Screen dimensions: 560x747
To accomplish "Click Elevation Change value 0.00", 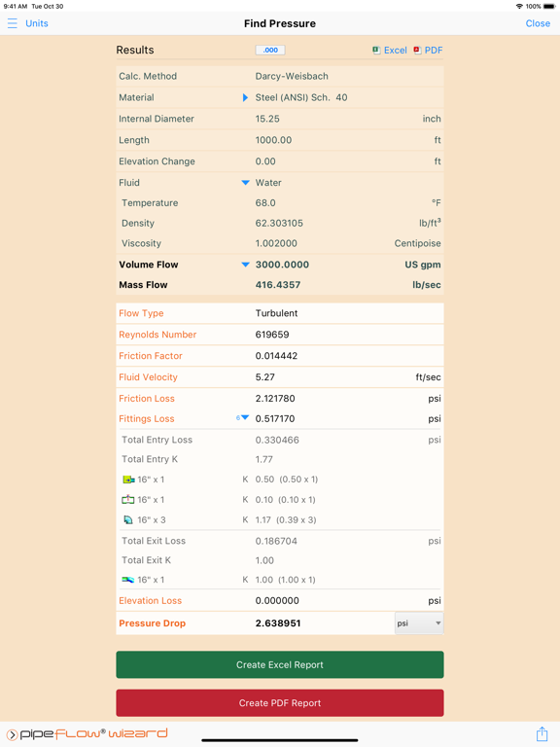I will point(265,161).
